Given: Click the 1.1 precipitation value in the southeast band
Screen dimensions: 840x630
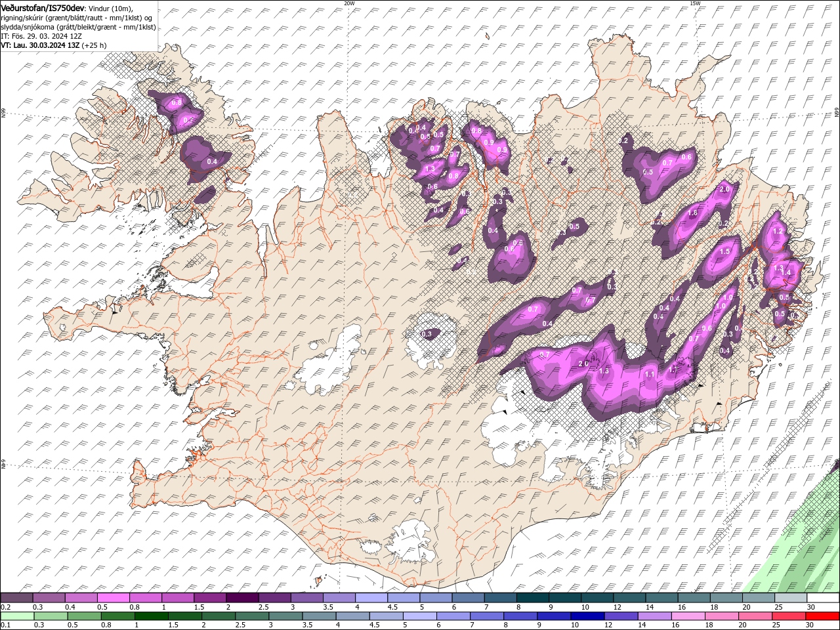Looking at the screenshot, I should click(650, 374).
